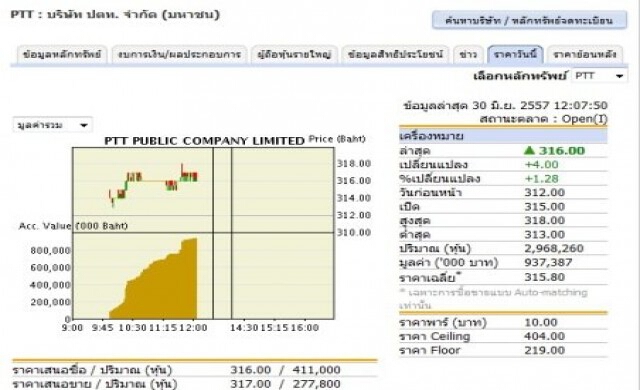
Task: Open the ข่าว news tab
Action: point(468,54)
